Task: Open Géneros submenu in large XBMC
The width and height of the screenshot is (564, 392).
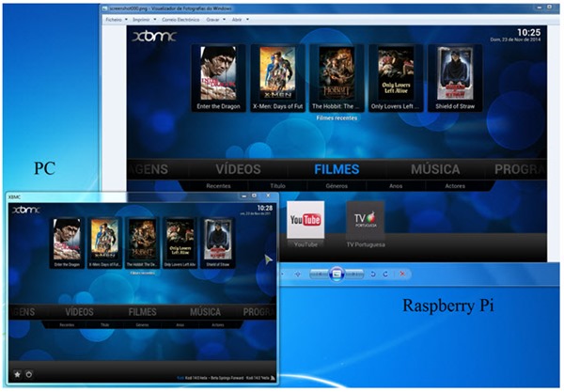Action: 337,186
